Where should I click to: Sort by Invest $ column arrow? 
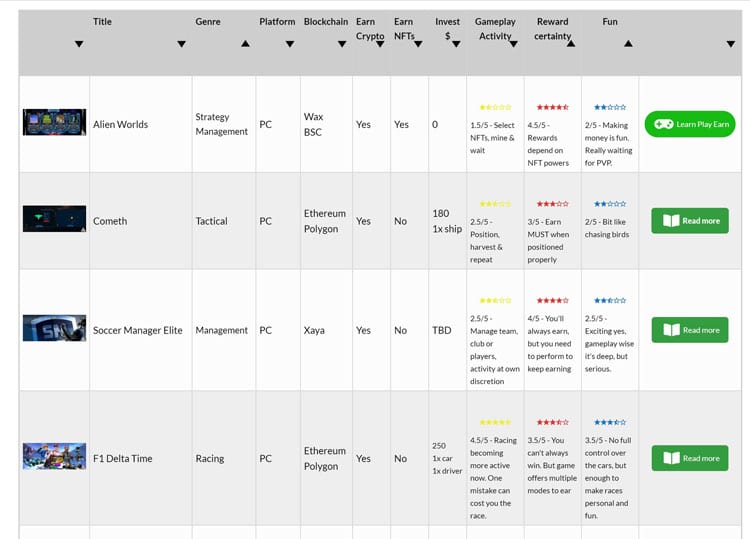455,44
